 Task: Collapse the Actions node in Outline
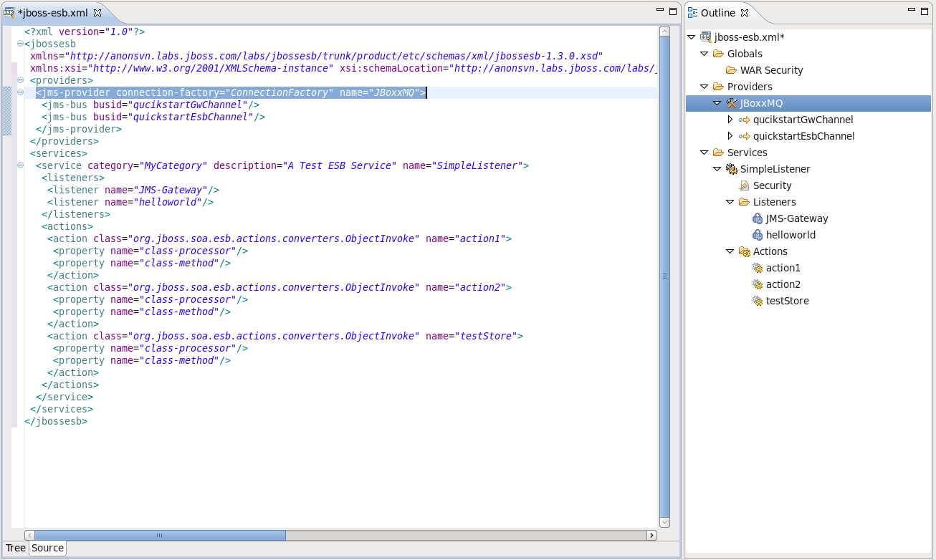[730, 251]
